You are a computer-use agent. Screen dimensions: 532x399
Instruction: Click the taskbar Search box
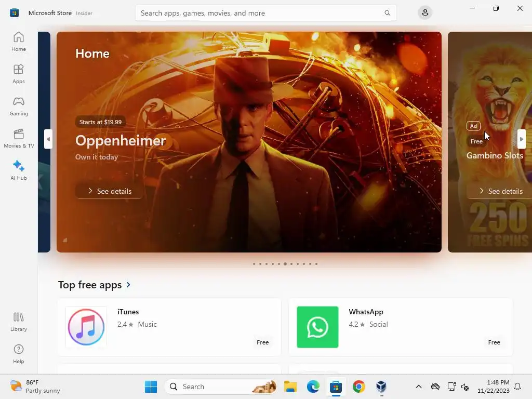pyautogui.click(x=221, y=387)
